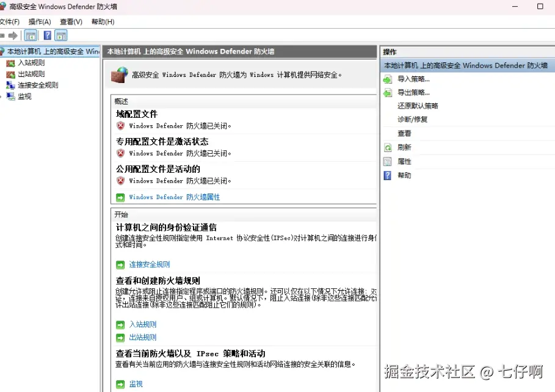Open the 查看 action submenu

(x=404, y=134)
